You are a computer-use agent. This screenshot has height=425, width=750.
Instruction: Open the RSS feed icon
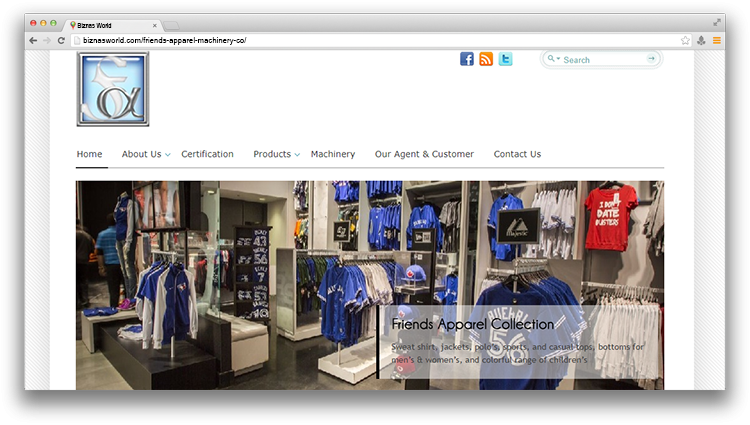point(486,59)
